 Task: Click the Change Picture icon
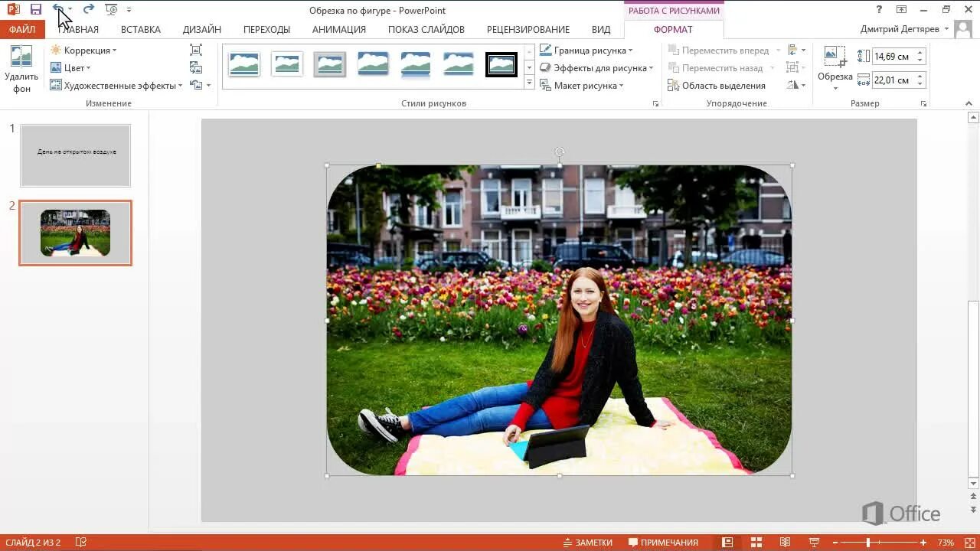click(196, 67)
